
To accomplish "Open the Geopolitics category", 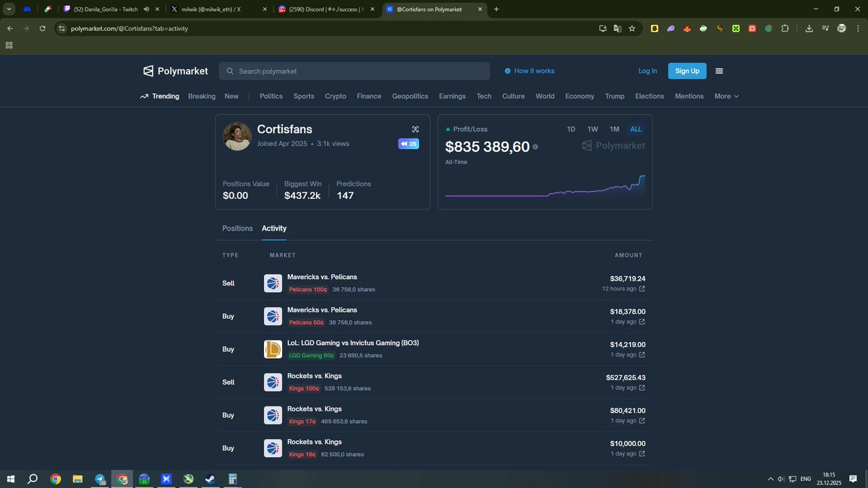I will coord(410,96).
